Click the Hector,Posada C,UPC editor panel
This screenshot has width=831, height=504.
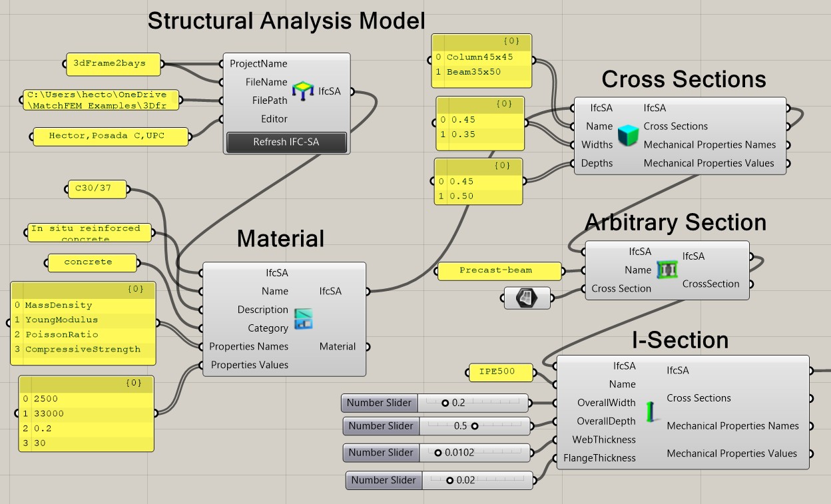[x=111, y=136]
